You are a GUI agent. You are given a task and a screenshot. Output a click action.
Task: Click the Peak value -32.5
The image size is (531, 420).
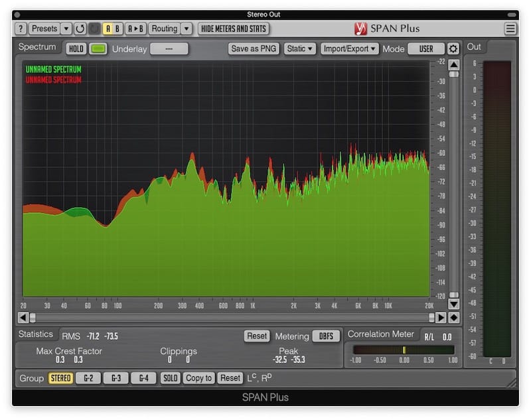279,360
